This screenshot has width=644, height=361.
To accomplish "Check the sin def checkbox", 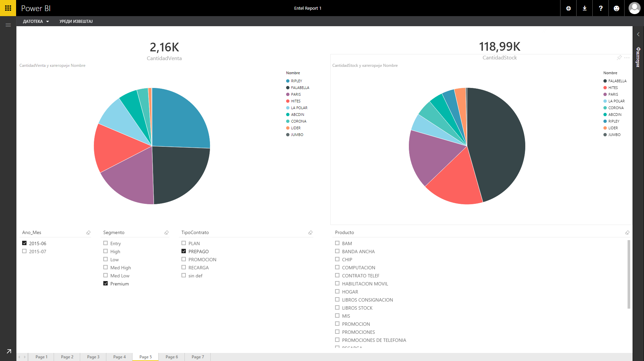I will [x=183, y=275].
